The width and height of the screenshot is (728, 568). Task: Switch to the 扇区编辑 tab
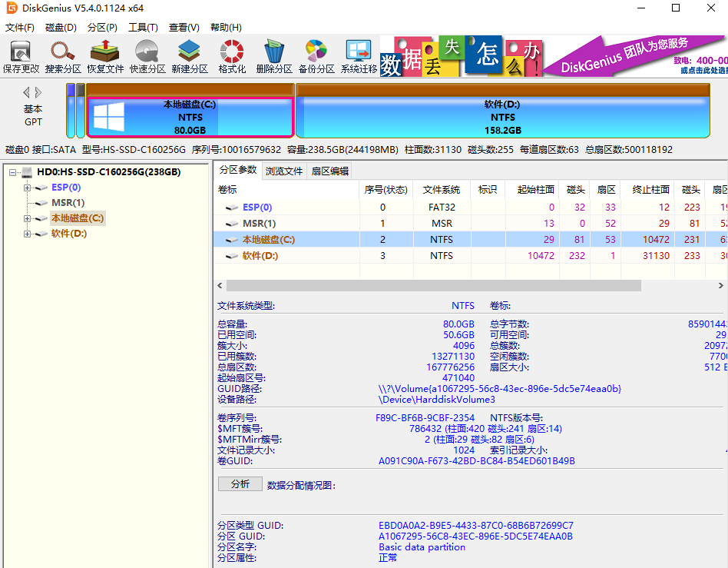pyautogui.click(x=329, y=171)
